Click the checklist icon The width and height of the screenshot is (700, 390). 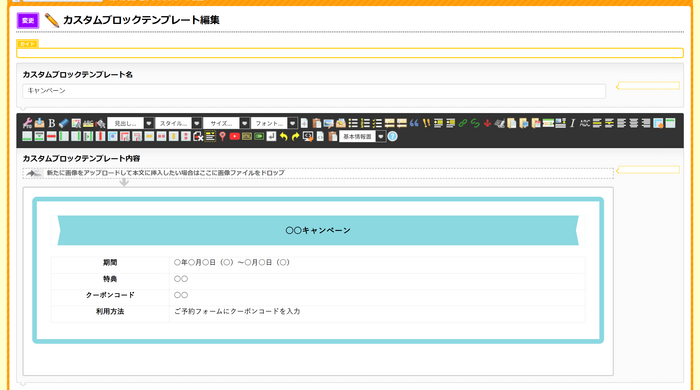[377, 123]
